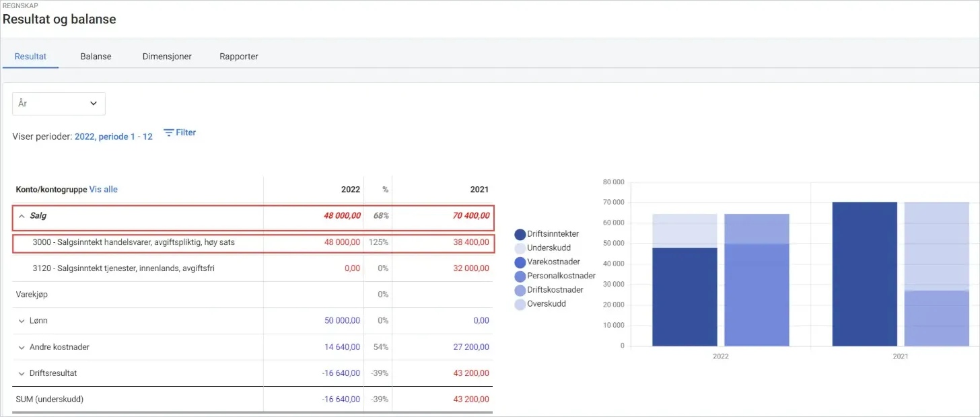This screenshot has width=980, height=417.
Task: Open the År period dropdown
Action: click(59, 104)
